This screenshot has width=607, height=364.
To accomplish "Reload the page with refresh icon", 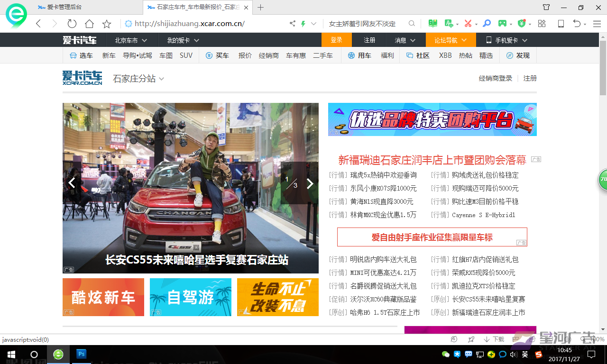I will 72,24.
